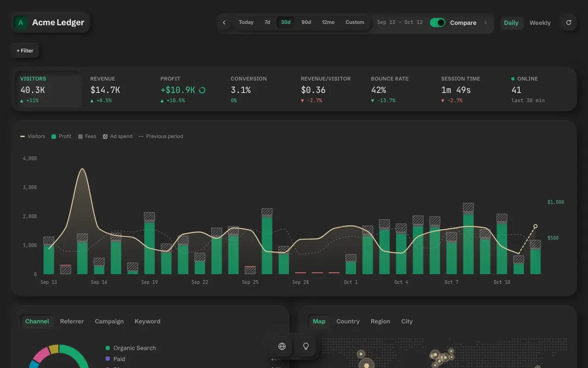Switch to the Region tab
Viewport: 588px width, 368px height.
click(380, 322)
